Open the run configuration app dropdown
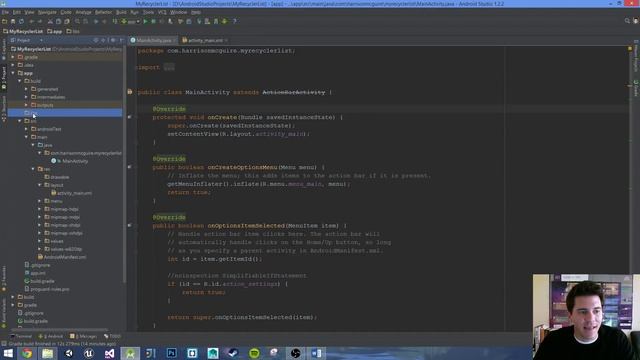The height and width of the screenshot is (360, 640). coord(130,21)
